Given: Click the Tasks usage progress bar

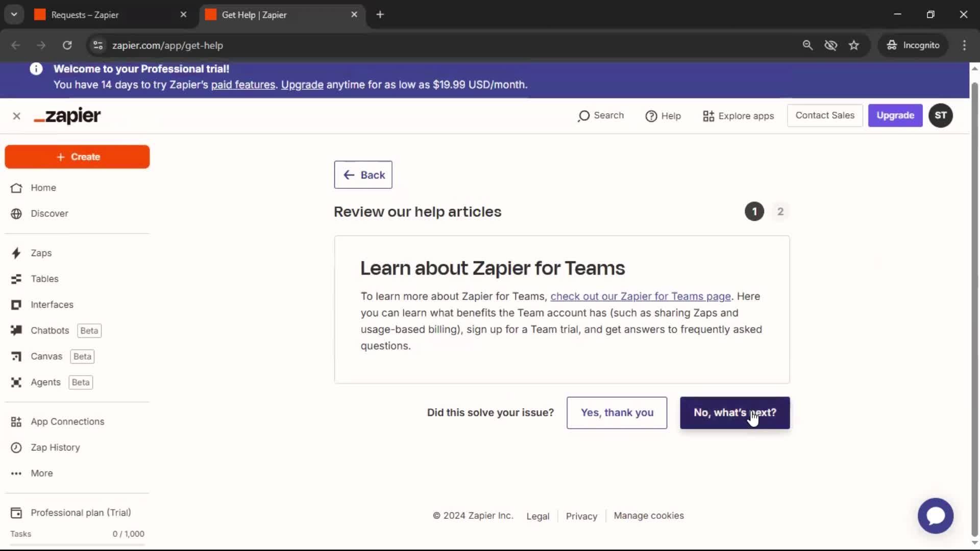Looking at the screenshot, I should point(77,545).
